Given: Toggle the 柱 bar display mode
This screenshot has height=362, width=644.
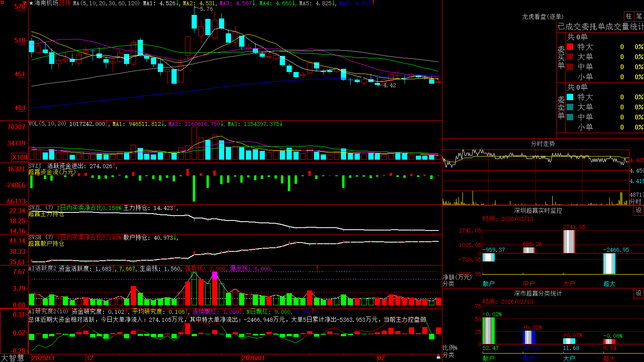Looking at the screenshot, I should click(x=629, y=16).
